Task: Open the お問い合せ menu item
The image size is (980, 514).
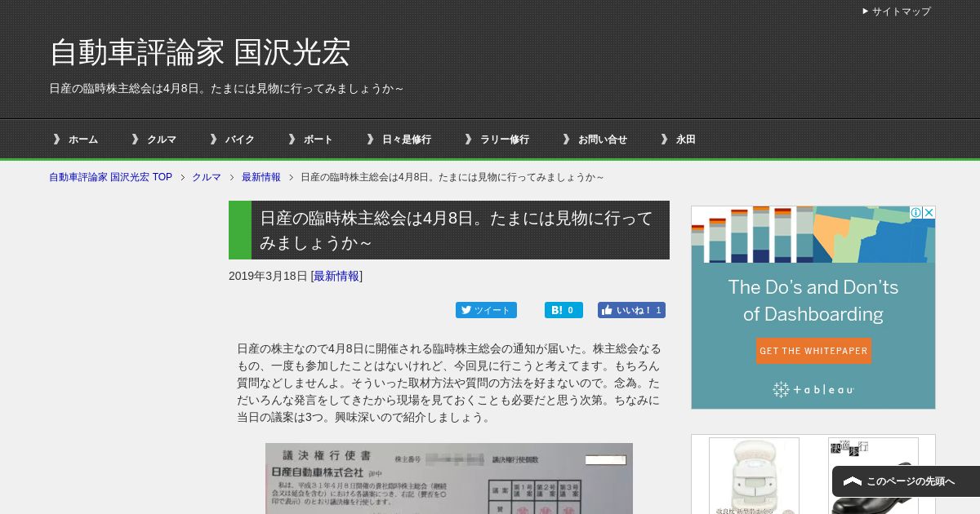Action: point(603,140)
